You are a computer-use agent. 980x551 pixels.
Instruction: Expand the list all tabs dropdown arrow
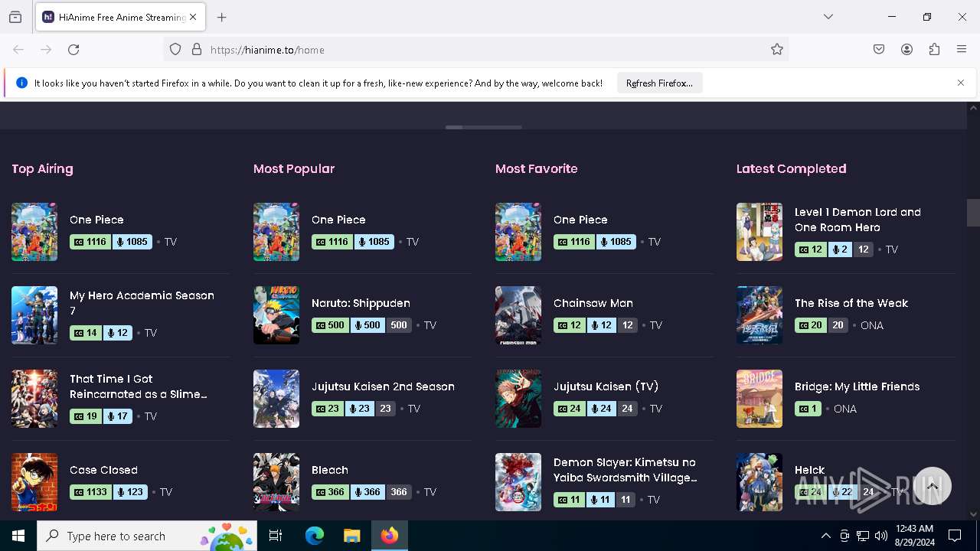[x=828, y=17]
